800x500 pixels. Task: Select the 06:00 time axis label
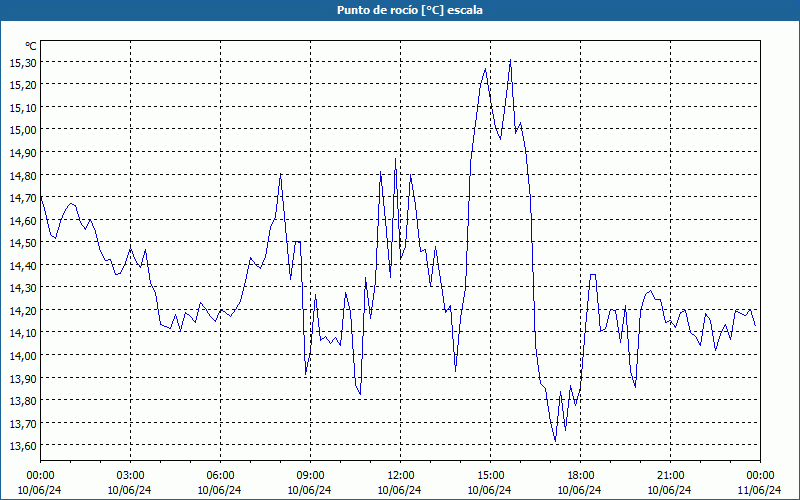[x=220, y=475]
